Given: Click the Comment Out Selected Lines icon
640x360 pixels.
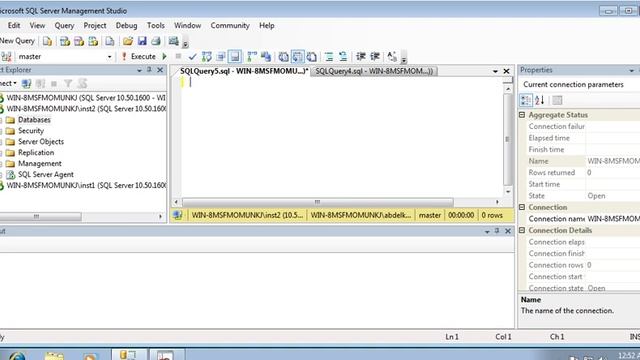Looking at the screenshot, I should pos(329,57).
